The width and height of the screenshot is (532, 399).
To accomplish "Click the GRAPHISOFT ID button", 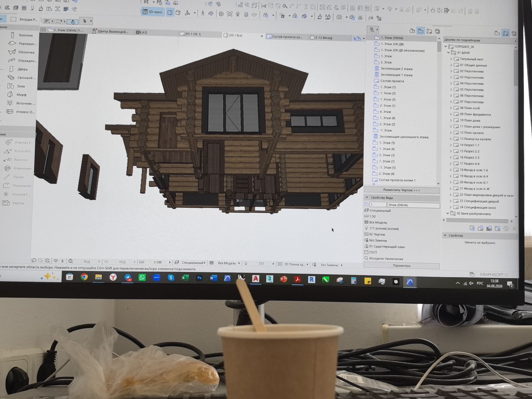I will (493, 275).
